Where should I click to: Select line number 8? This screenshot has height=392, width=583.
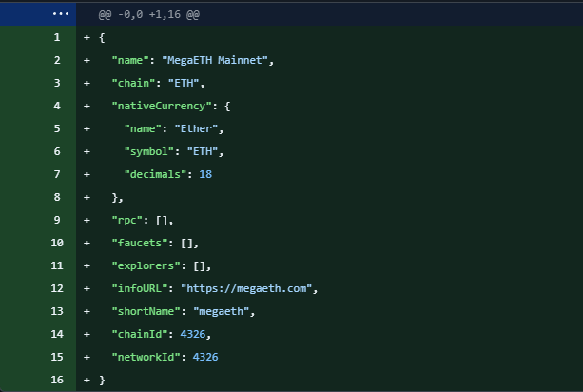(x=57, y=197)
